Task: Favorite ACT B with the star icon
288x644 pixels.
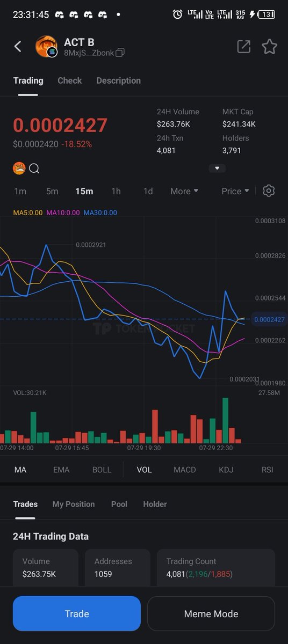Action: click(269, 47)
